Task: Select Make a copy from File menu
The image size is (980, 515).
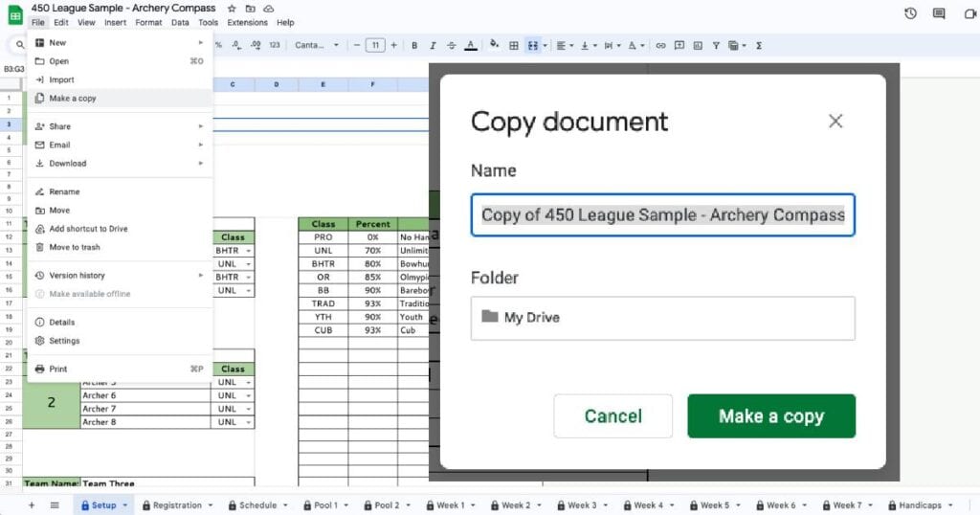Action: pos(73,99)
